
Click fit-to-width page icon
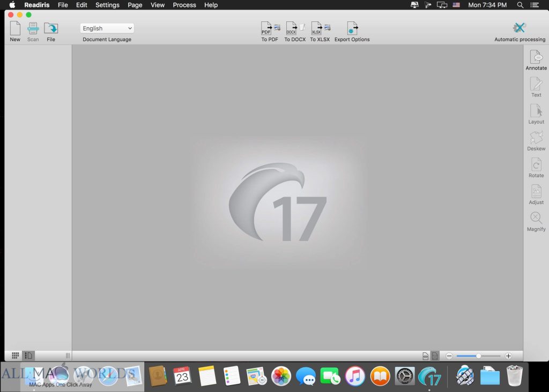425,356
